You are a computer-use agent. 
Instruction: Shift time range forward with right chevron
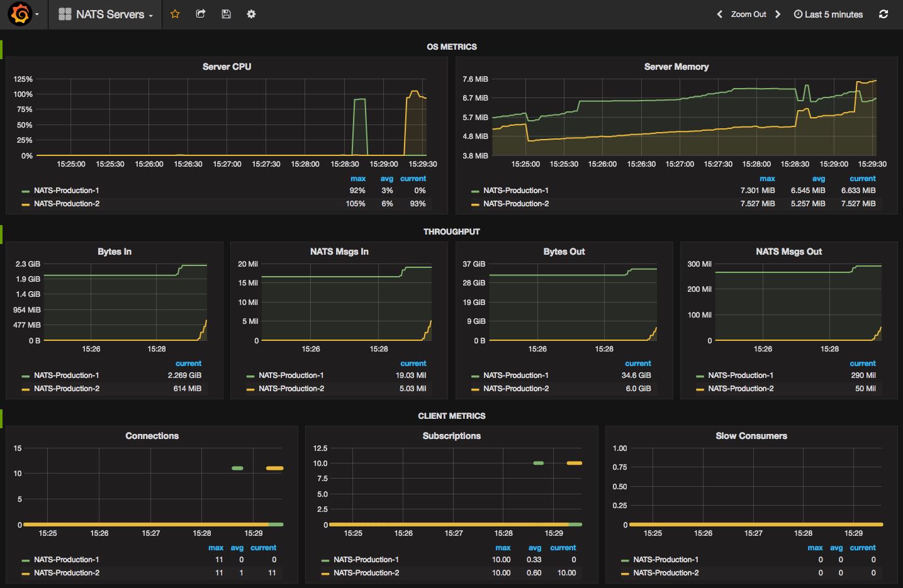778,14
